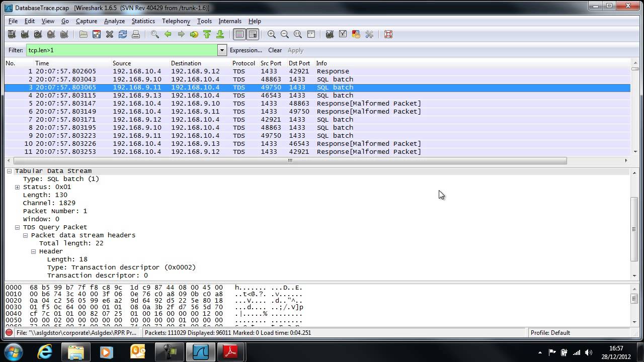Select 'Channel: 1829' detail line
Image resolution: width=644 pixels, height=362 pixels.
click(49, 203)
